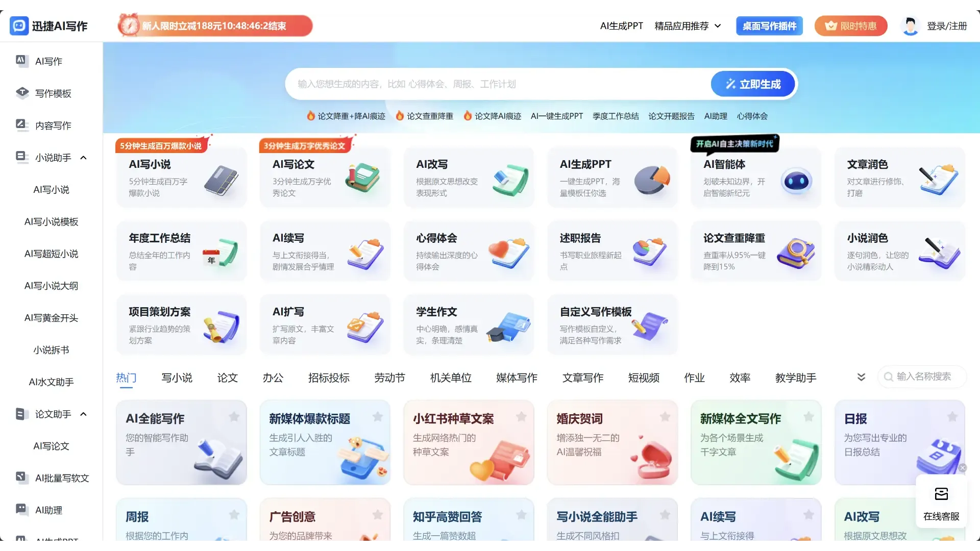Click the user avatar icon
The width and height of the screenshot is (980, 551).
(910, 26)
